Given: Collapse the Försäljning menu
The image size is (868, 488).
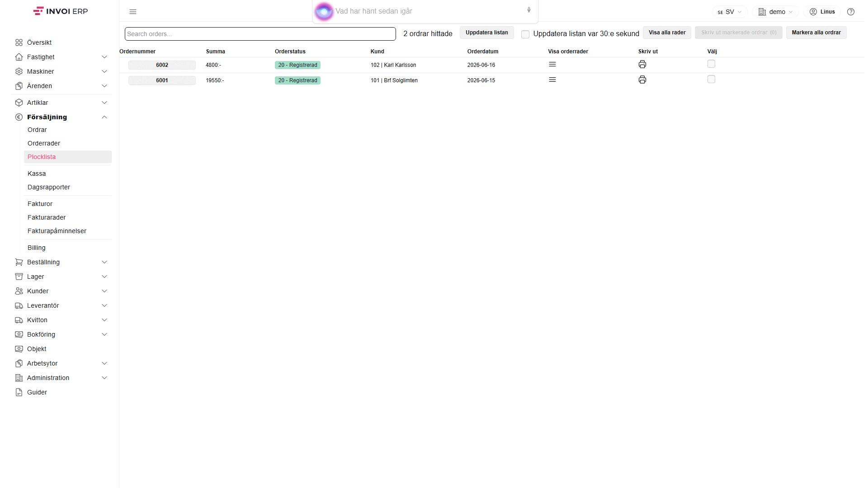Looking at the screenshot, I should (61, 117).
